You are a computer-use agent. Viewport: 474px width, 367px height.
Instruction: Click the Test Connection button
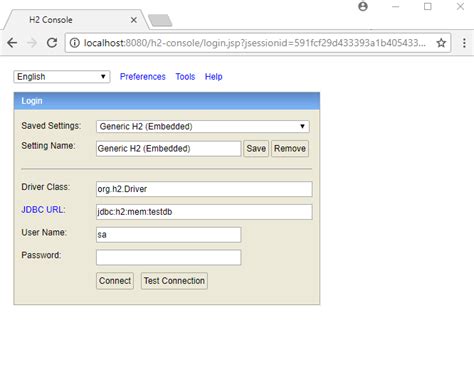pos(174,281)
